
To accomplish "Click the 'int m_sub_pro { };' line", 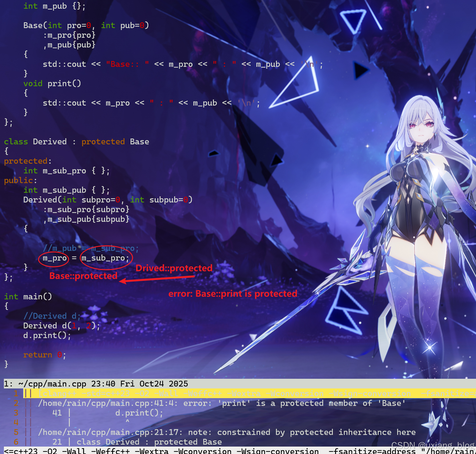I will [x=67, y=171].
